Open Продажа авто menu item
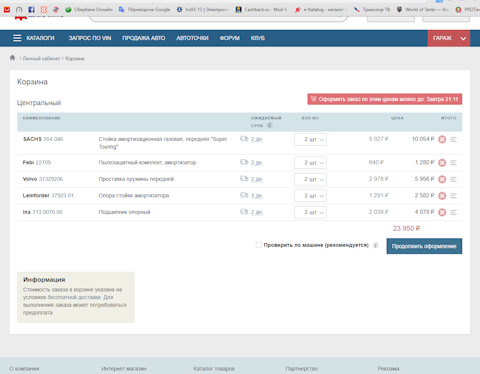Screen dimensions: 480x374 pos(144,38)
